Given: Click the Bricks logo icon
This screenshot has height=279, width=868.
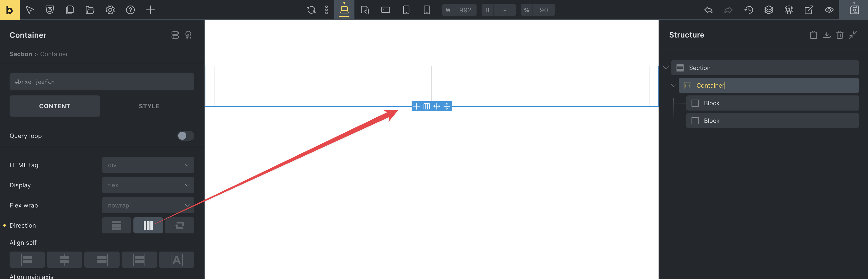Looking at the screenshot, I should pyautogui.click(x=10, y=10).
